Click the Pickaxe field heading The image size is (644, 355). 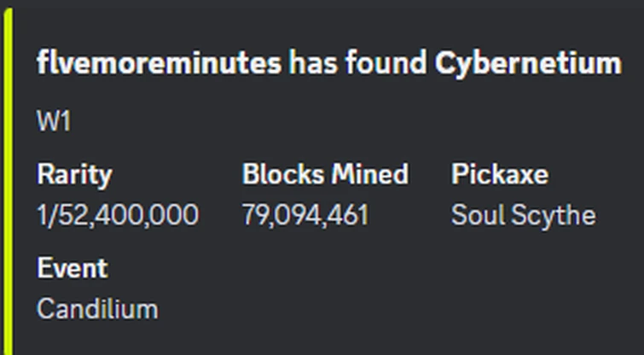coord(500,175)
